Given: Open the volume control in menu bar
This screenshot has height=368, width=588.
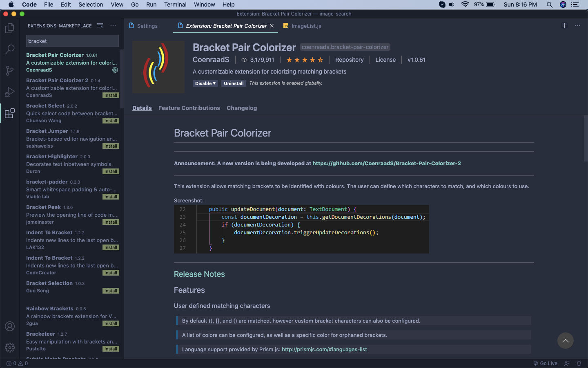Looking at the screenshot, I should [452, 4].
